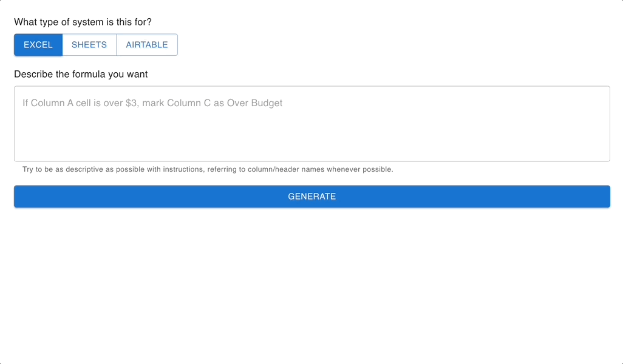623x364 pixels.
Task: Switch system type to SHEETS
Action: click(89, 45)
